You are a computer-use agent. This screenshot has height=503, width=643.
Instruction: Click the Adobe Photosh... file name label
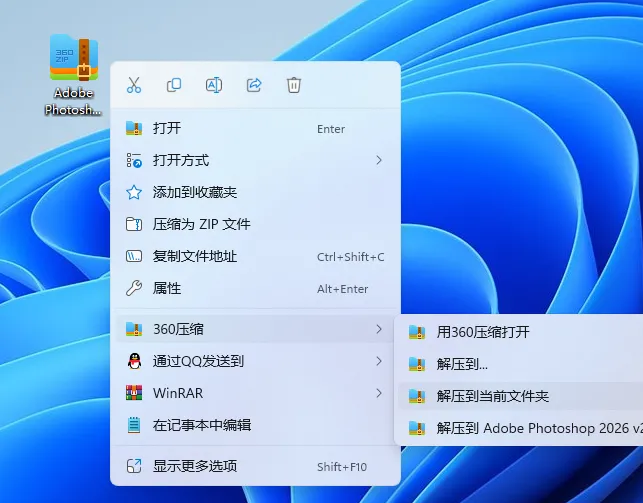click(73, 101)
